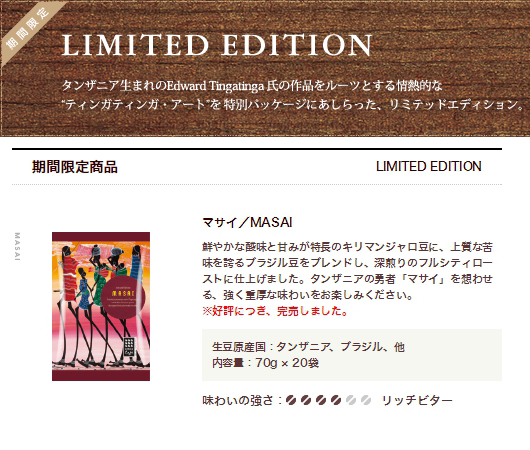This screenshot has height=450, width=530.
Task: Click the LIMITED EDITION label beside heading
Action: (x=429, y=166)
